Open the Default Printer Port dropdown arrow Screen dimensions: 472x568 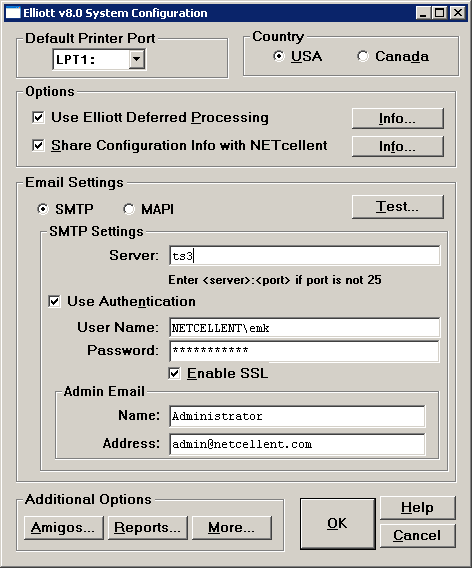137,59
